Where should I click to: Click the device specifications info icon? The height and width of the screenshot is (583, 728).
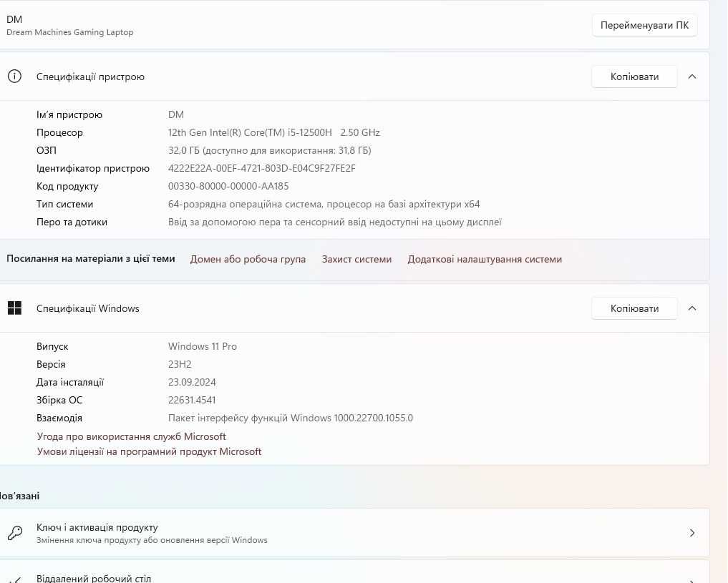click(x=14, y=77)
